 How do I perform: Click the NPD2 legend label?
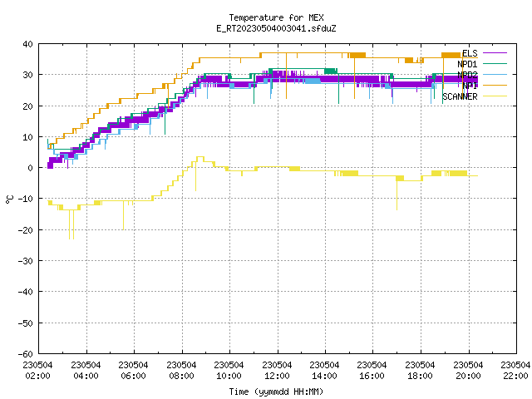click(x=467, y=75)
